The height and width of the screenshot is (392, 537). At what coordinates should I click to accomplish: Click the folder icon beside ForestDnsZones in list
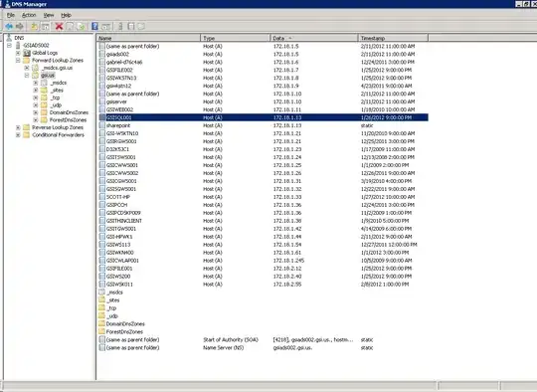coord(101,331)
